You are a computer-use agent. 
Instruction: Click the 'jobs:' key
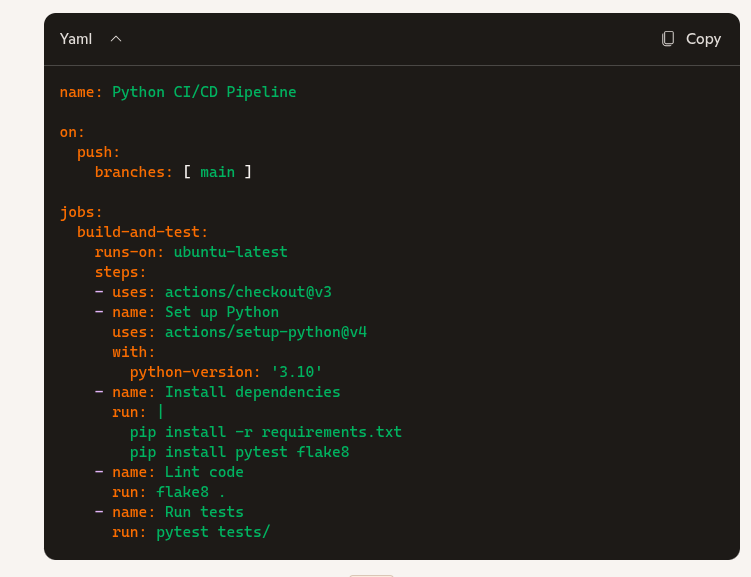coord(81,212)
